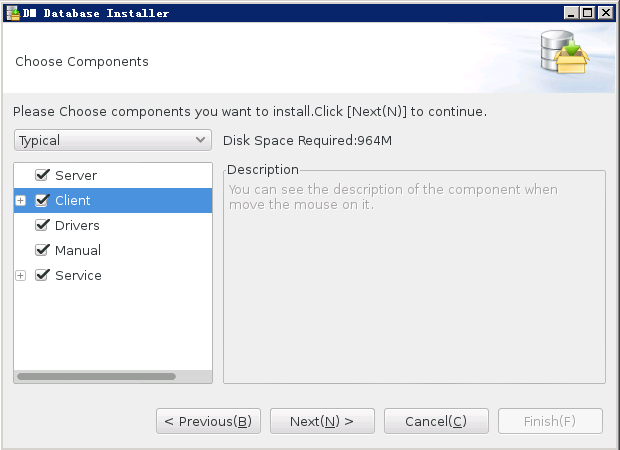Select the Manual item in component list
Viewport: 620px width, 450px height.
[x=78, y=250]
